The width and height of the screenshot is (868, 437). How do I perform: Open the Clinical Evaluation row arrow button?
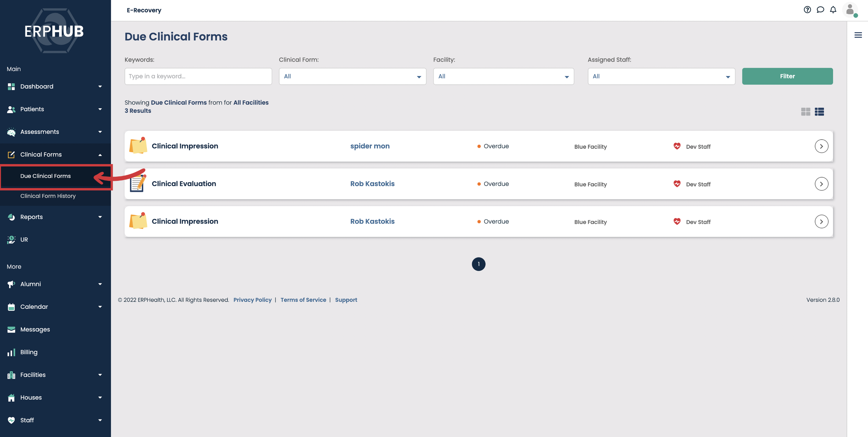click(x=821, y=184)
